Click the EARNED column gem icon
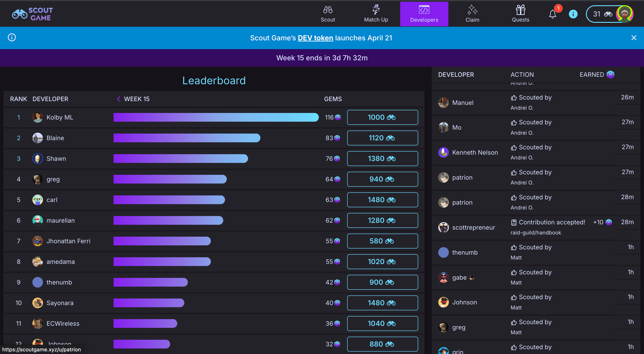This screenshot has height=354, width=644. coord(610,75)
